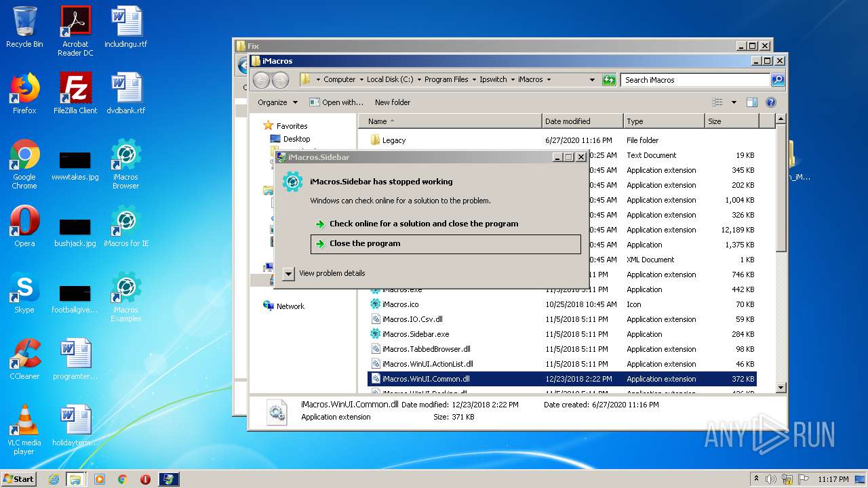The height and width of the screenshot is (488, 868).
Task: Select holidayterm document on desktop
Action: [x=75, y=426]
